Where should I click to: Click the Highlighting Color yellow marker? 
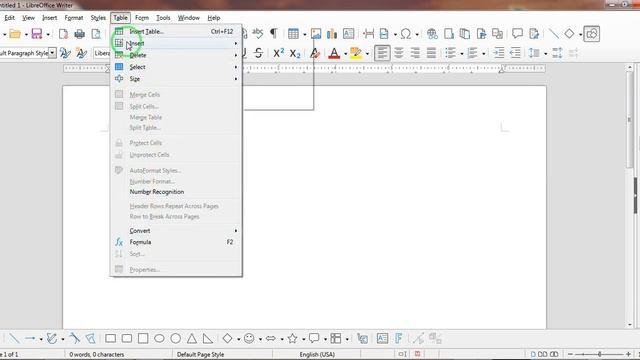[356, 53]
